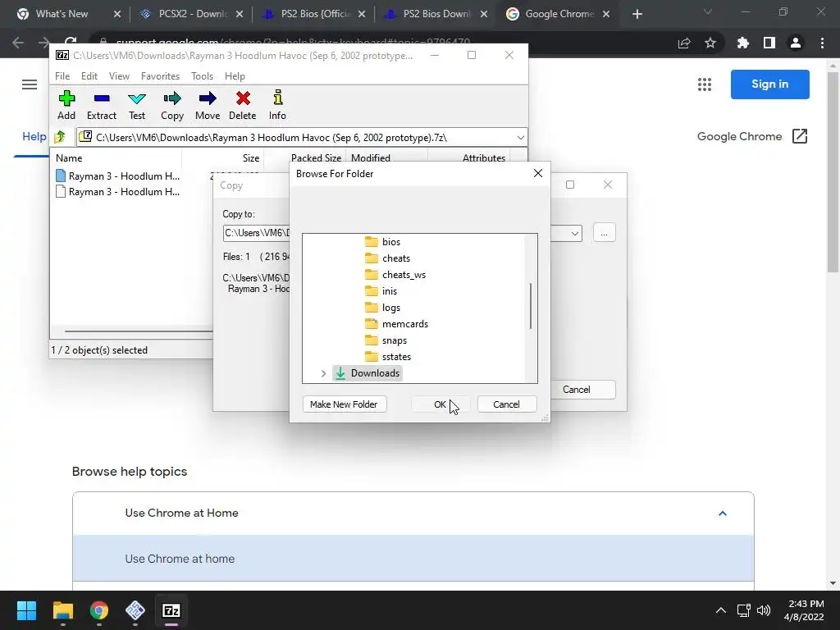
Task: Open the File menu in 7-Zip
Action: pos(62,76)
